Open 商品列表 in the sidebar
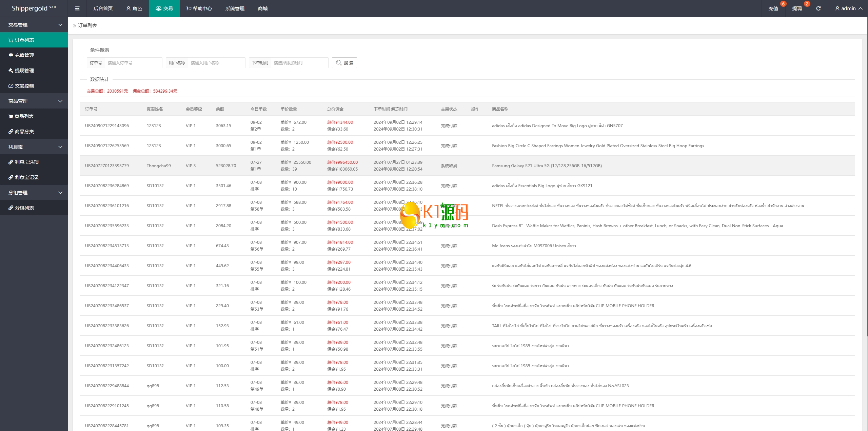The height and width of the screenshot is (431, 868). click(24, 116)
